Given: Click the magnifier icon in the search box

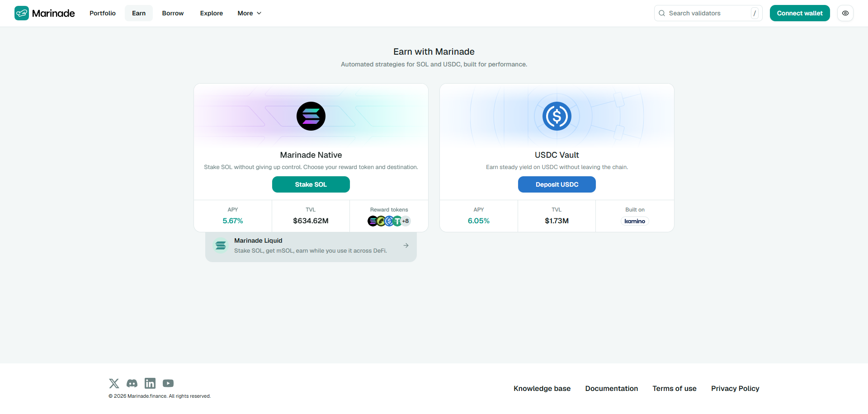Looking at the screenshot, I should click(662, 13).
